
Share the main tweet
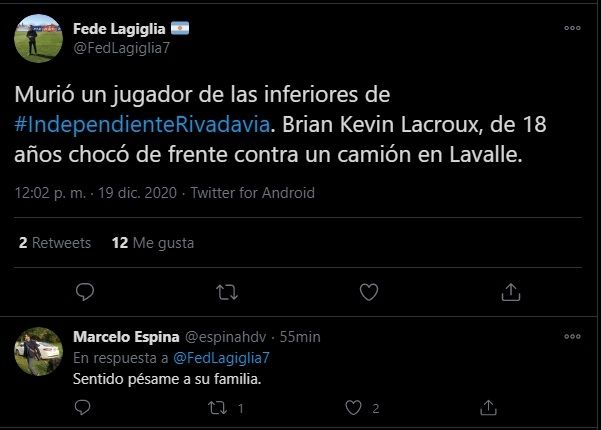510,292
